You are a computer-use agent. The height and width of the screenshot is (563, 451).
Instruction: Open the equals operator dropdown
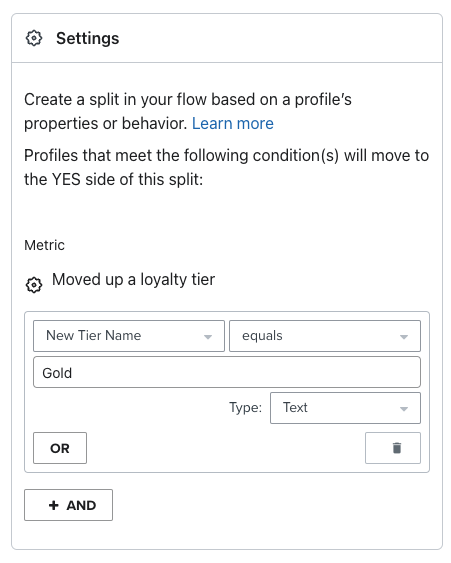[x=325, y=336]
